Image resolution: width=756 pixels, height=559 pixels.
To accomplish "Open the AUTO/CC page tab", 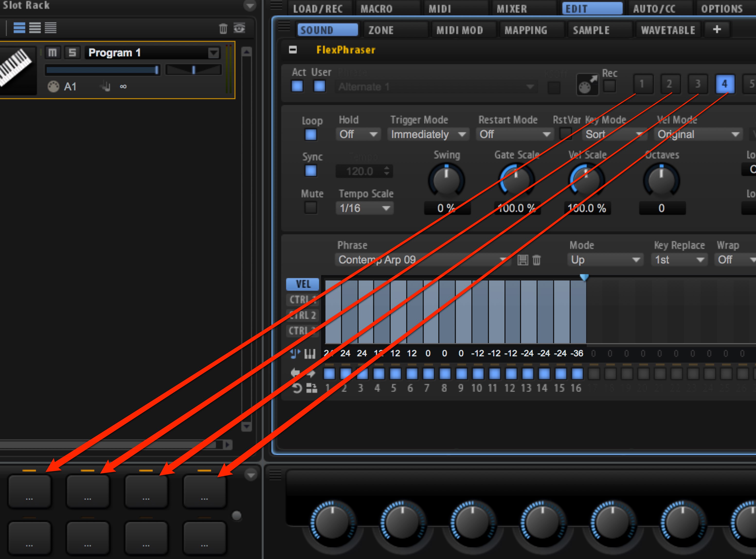I will [x=654, y=9].
